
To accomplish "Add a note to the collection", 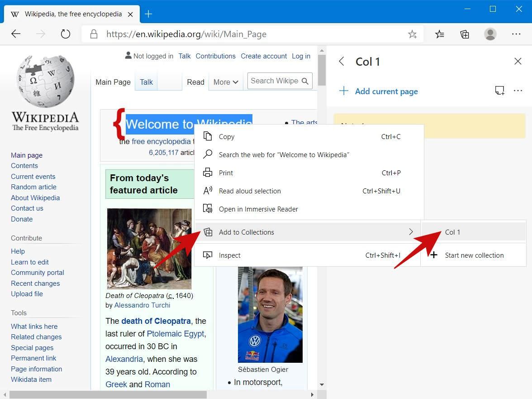I will click(x=499, y=90).
